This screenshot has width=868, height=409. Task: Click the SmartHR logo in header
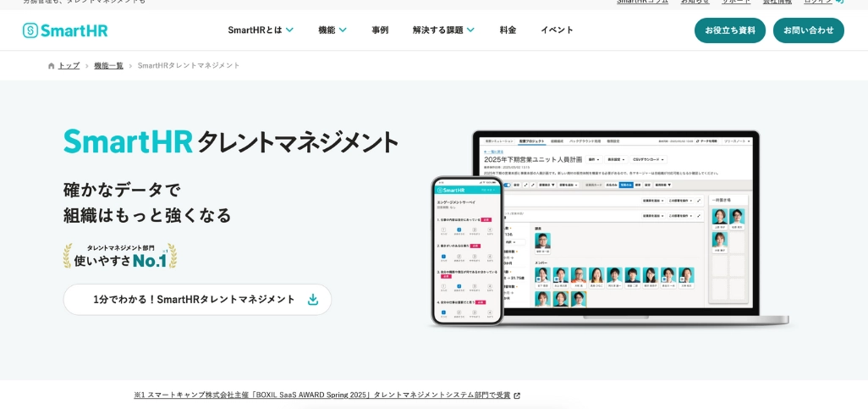(x=65, y=30)
